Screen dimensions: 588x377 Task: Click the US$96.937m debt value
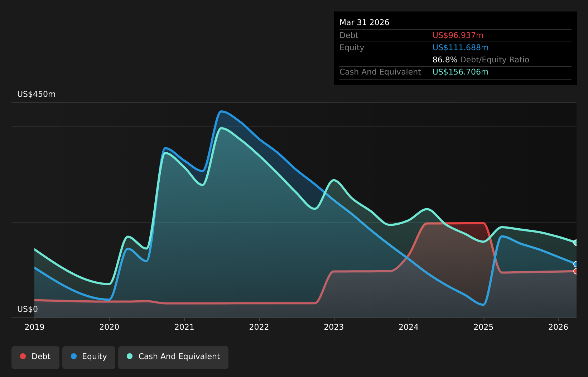(x=458, y=35)
